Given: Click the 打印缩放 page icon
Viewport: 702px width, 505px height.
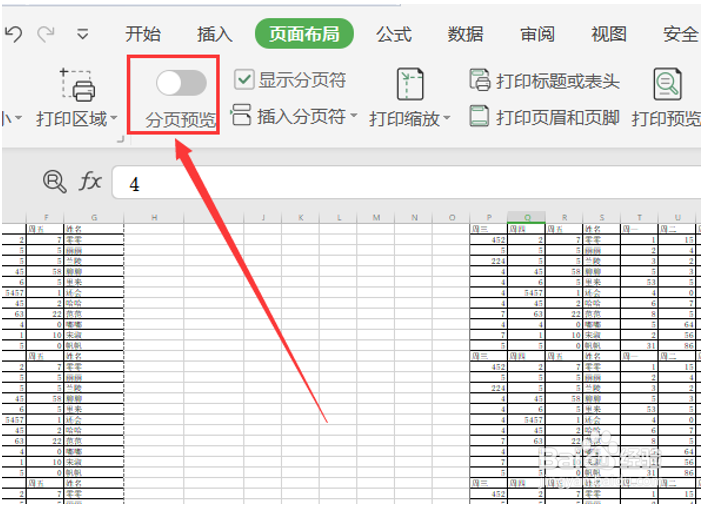Looking at the screenshot, I should pyautogui.click(x=410, y=84).
